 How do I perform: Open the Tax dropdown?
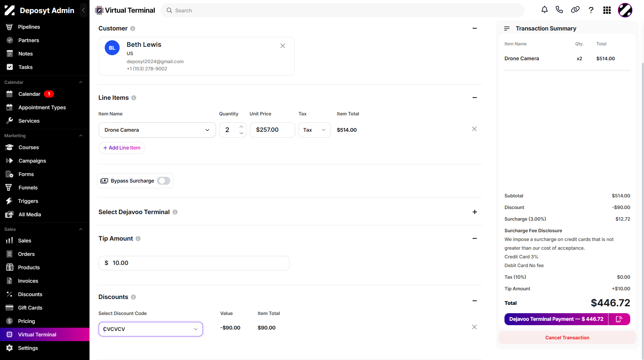(x=315, y=130)
